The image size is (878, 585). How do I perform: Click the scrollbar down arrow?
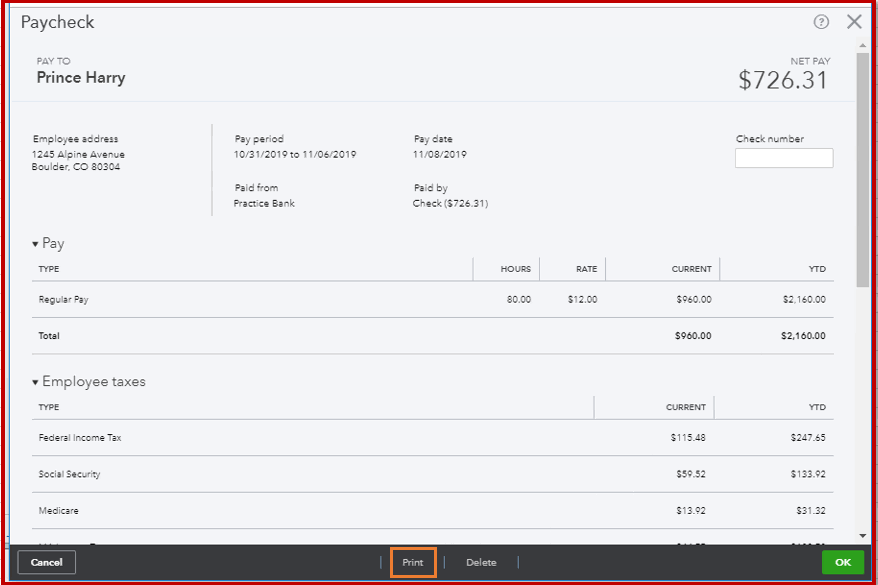pyautogui.click(x=862, y=537)
